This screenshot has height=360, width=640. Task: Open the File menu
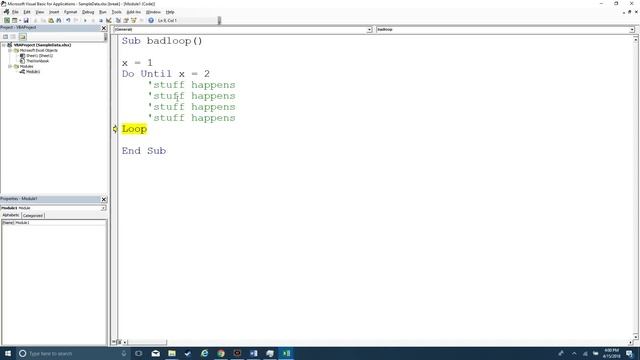pyautogui.click(x=15, y=12)
